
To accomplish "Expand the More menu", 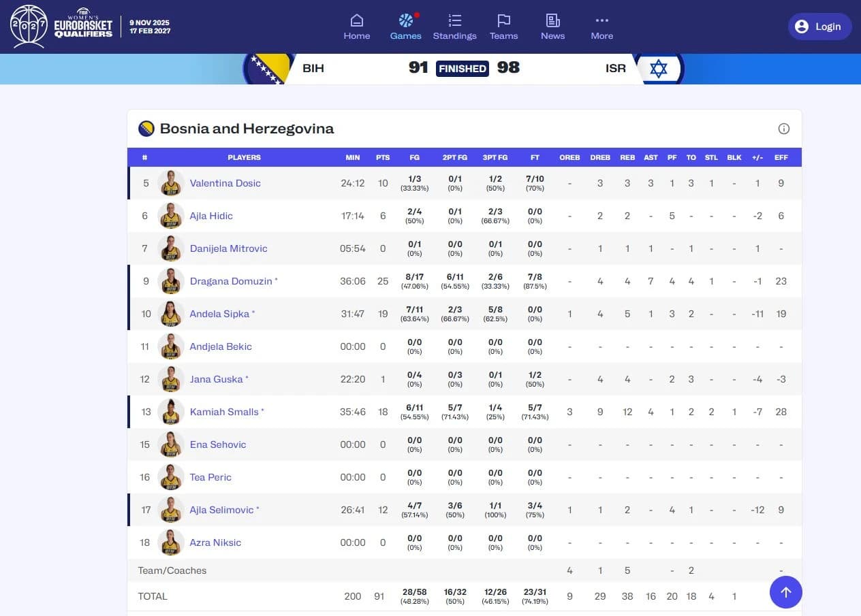I will 601,27.
